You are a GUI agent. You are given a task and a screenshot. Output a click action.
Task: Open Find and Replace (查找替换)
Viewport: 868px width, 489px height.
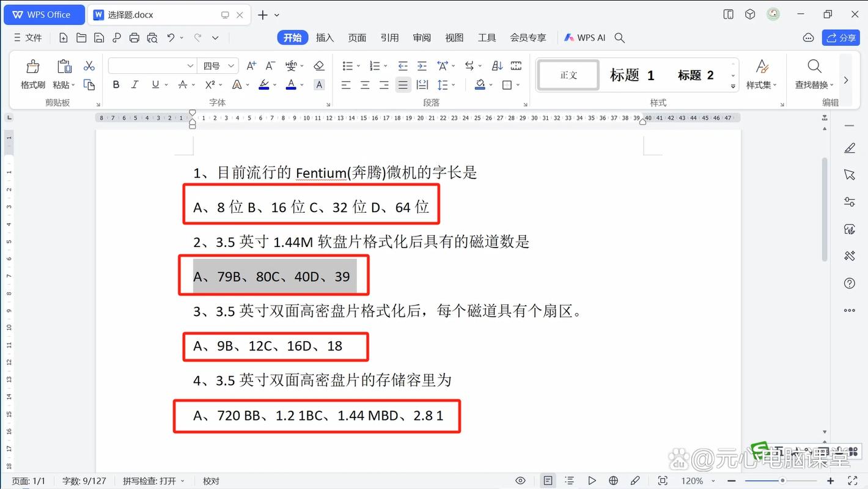(x=814, y=75)
